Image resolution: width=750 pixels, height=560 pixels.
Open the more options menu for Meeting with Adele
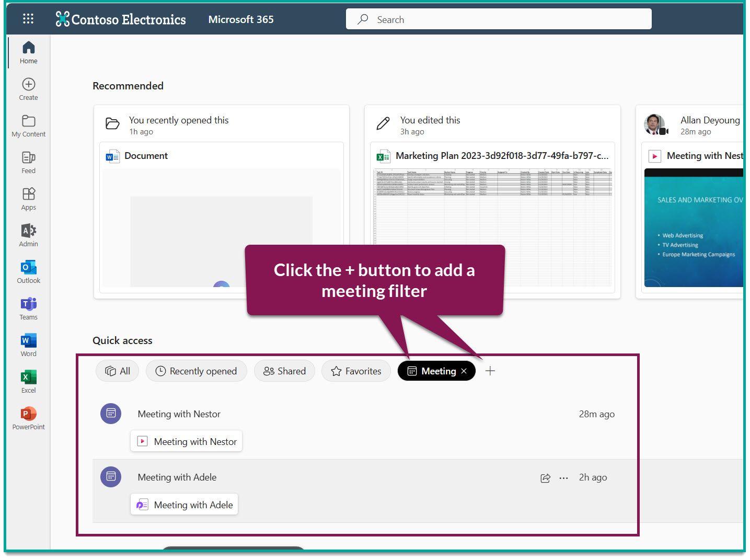[563, 477]
